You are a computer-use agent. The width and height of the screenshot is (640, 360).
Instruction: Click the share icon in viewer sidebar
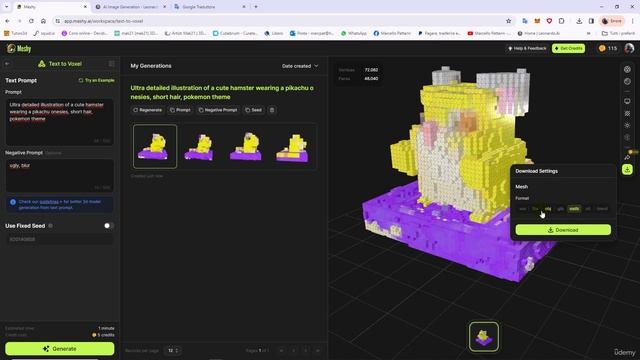pyautogui.click(x=627, y=157)
